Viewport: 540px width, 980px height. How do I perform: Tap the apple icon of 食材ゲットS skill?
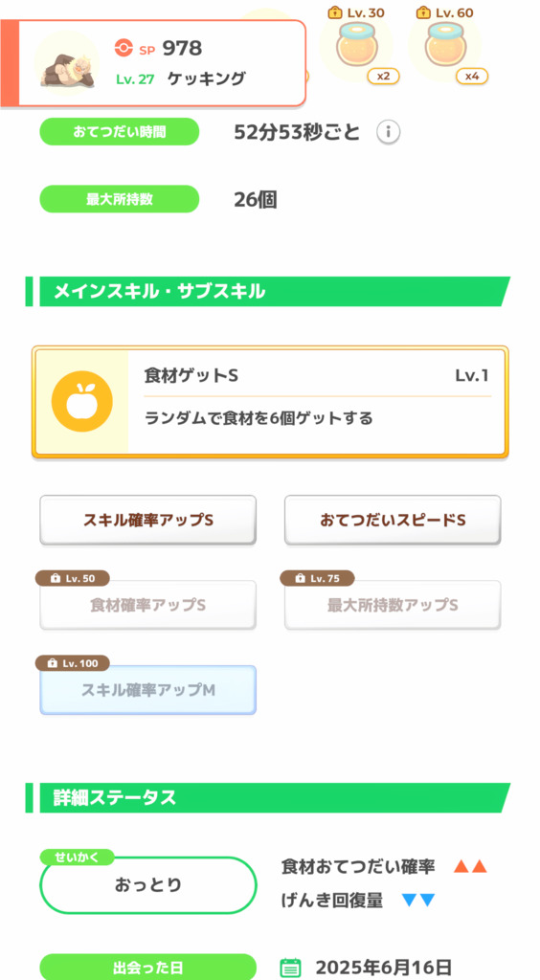82,401
